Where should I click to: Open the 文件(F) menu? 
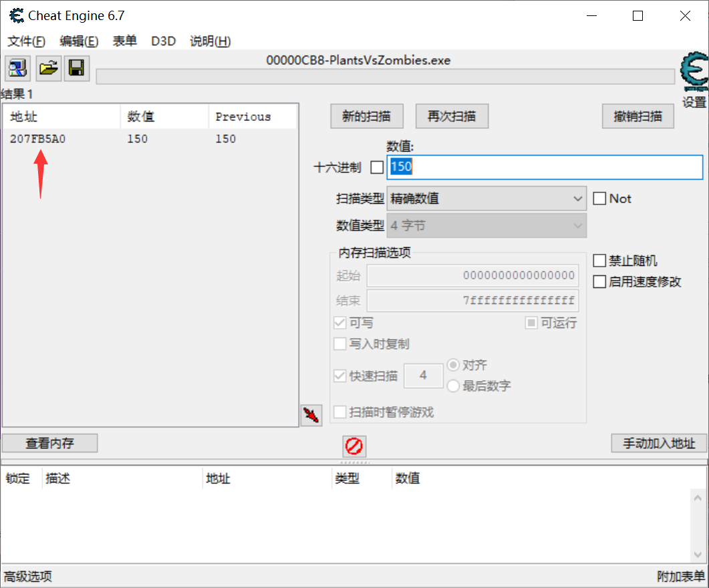tap(26, 41)
